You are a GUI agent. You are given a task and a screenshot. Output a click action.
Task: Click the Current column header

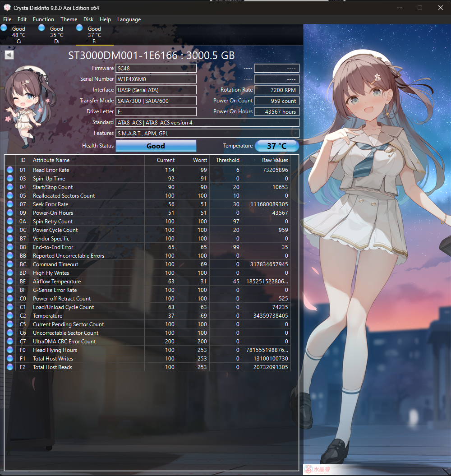tap(161, 160)
